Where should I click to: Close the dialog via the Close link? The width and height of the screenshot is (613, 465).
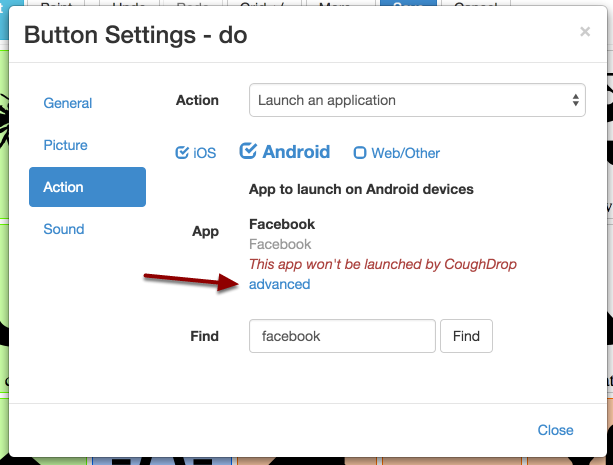point(555,430)
